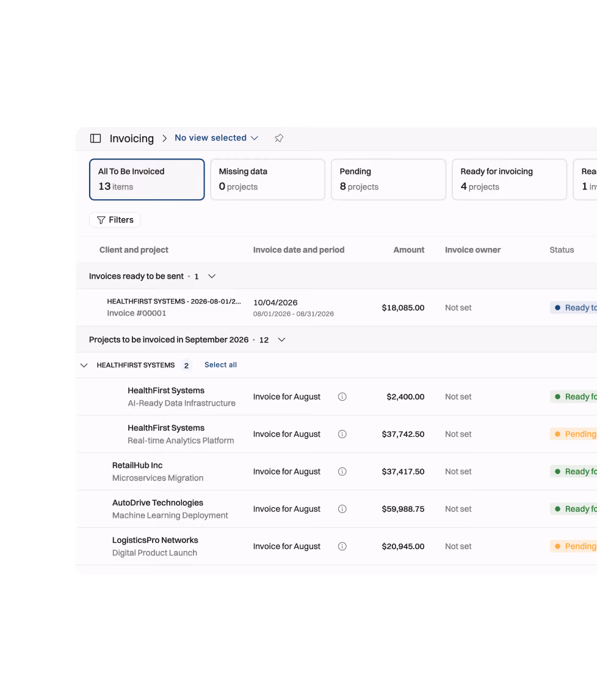This screenshot has height=700, width=597.
Task: Click the $37,417.50 amount
Action: click(403, 472)
